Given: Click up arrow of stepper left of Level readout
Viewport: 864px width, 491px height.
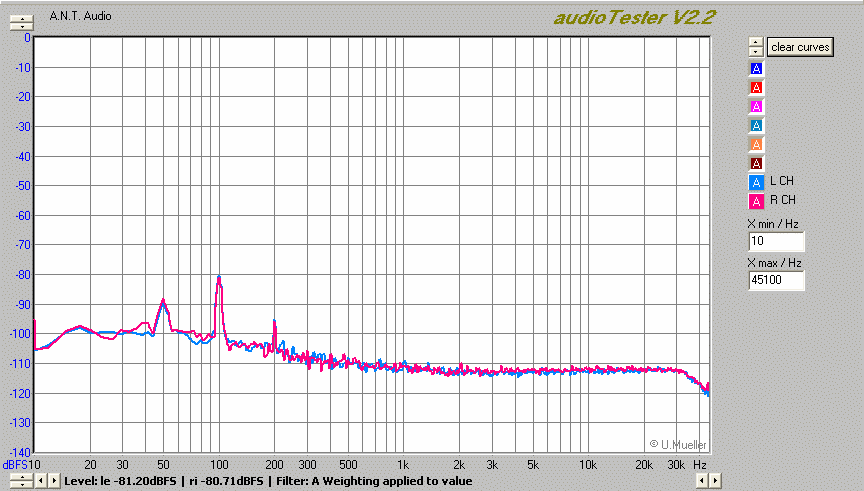Looking at the screenshot, I should pos(21,477).
